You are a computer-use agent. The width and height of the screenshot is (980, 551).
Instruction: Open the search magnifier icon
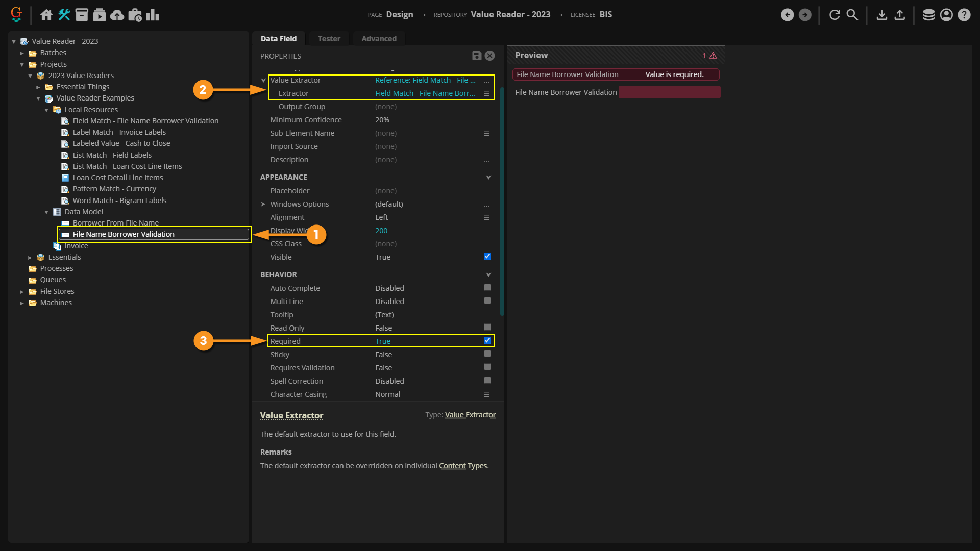pos(852,15)
